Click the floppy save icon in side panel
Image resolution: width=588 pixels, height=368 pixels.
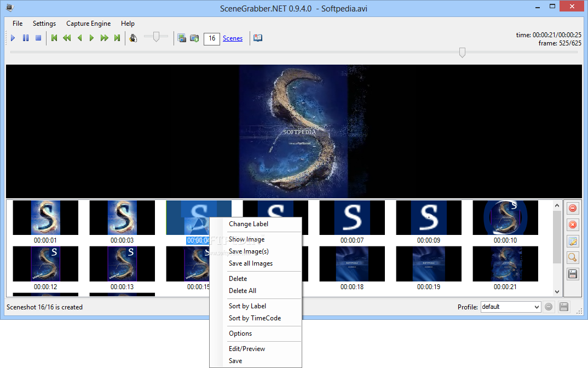[x=573, y=274]
